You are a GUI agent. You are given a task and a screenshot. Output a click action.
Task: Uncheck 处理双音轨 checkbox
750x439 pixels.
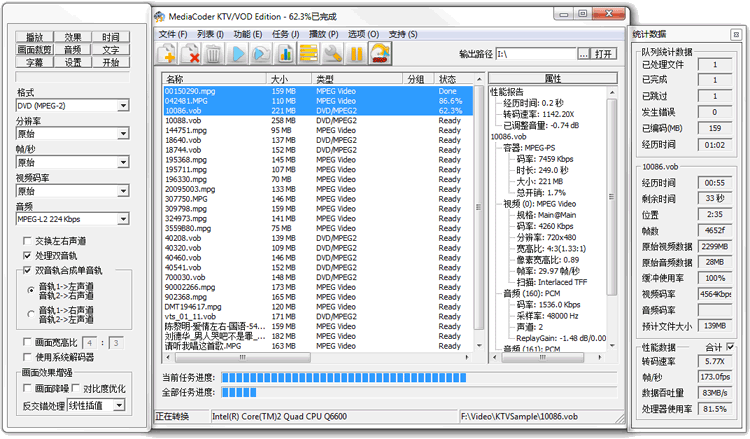pos(27,255)
